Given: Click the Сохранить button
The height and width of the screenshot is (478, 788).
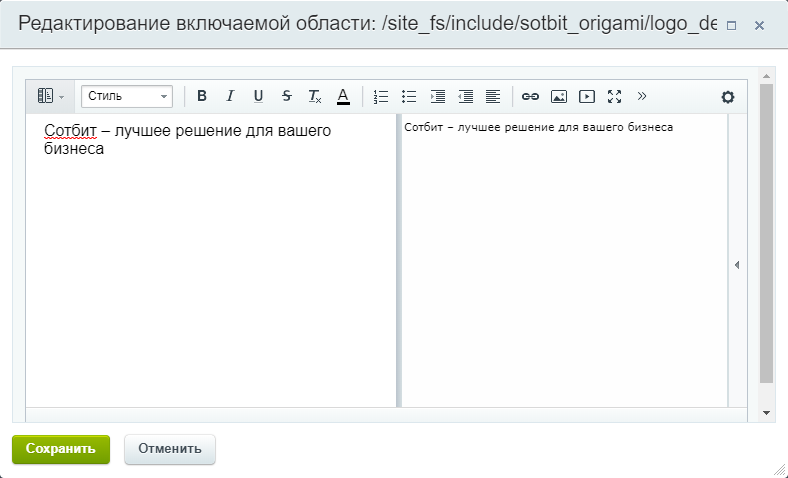Looking at the screenshot, I should [x=61, y=449].
